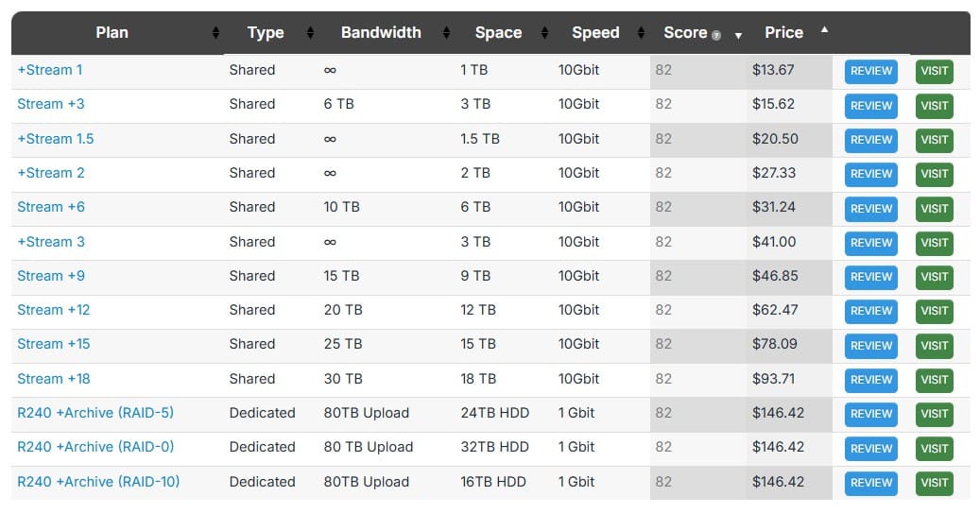This screenshot has height=513, width=980.
Task: Open R240 +Archive (RAID-5) plan link
Action: pyautogui.click(x=95, y=413)
